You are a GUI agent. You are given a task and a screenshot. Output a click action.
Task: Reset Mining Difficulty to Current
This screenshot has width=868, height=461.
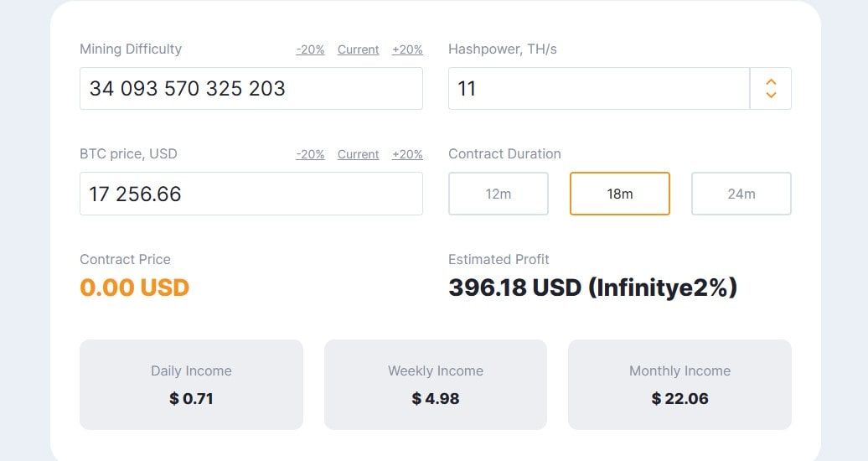pos(358,49)
